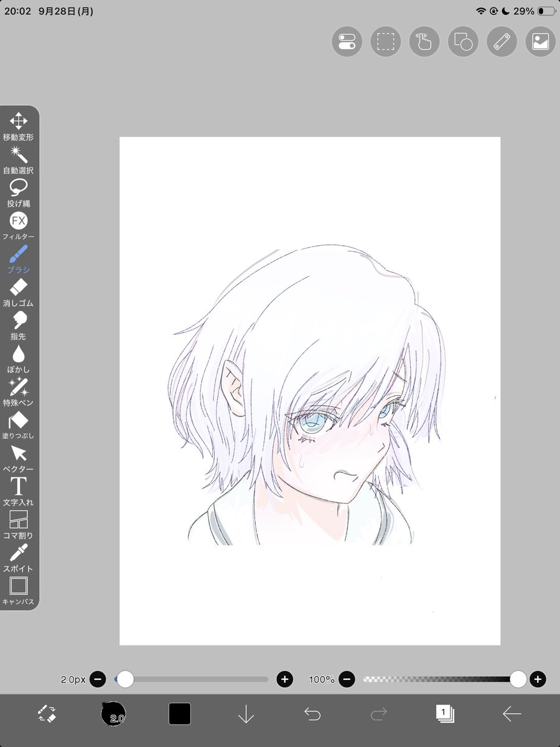Pick the 指先 smudge tool
The width and height of the screenshot is (560, 747).
pyautogui.click(x=19, y=326)
